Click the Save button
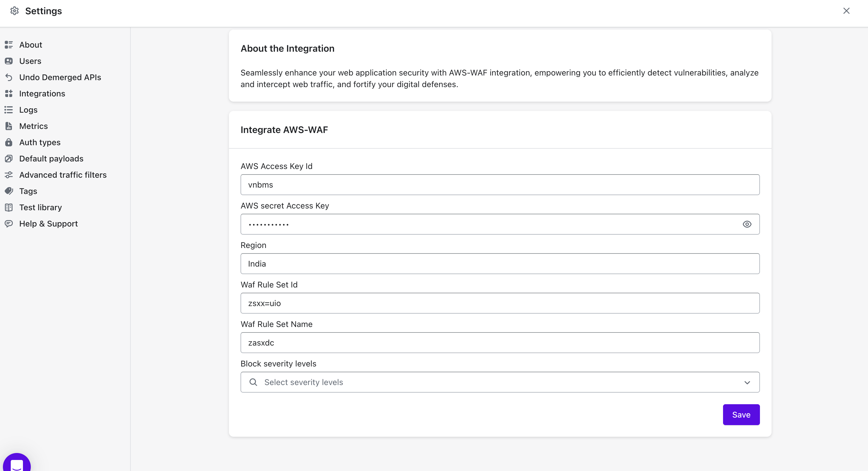Screen dimensions: 868x471 [741, 415]
